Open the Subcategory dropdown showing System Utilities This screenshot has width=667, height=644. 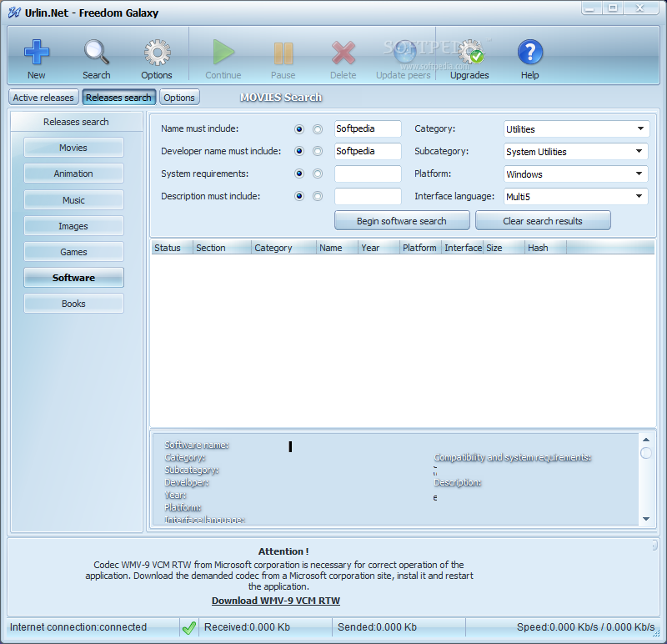pyautogui.click(x=576, y=152)
